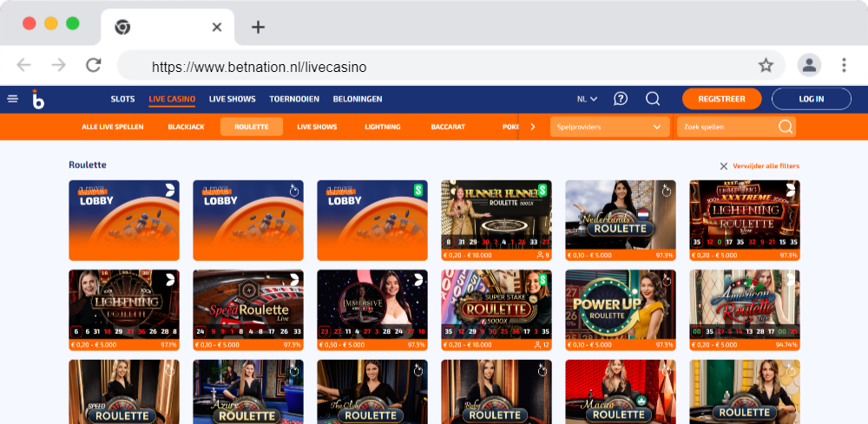Open the browser profile icon
Image resolution: width=868 pixels, height=424 pixels.
[x=809, y=65]
